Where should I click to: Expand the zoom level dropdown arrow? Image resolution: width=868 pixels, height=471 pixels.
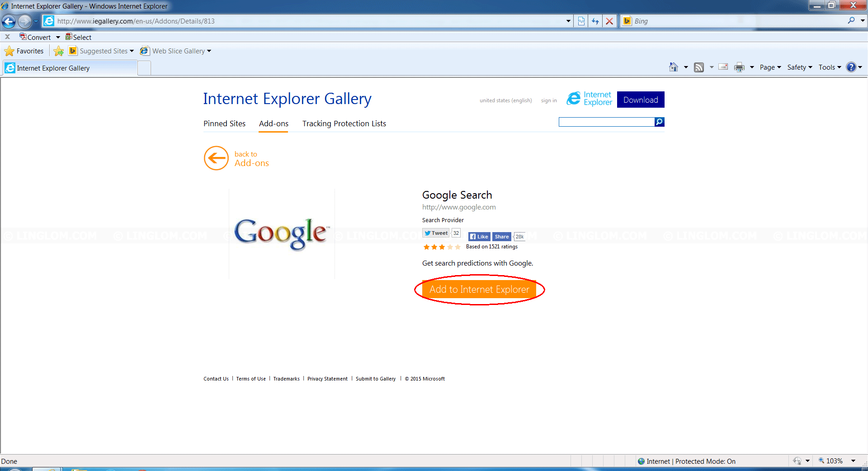[853, 461]
